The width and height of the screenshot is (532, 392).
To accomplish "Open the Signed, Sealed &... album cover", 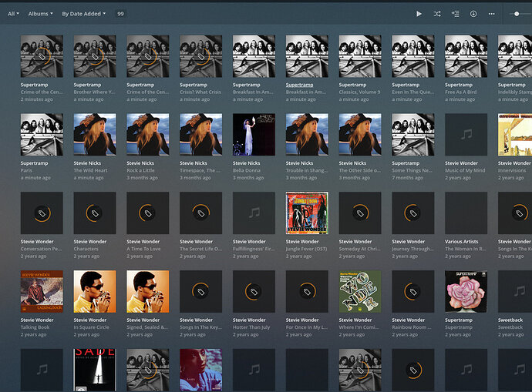I will [147, 291].
